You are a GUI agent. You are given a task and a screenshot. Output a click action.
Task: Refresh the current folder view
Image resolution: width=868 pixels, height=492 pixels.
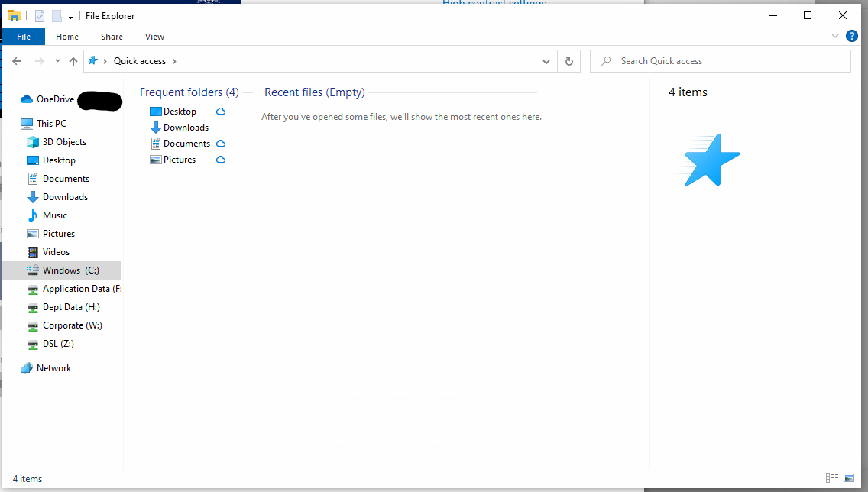(x=569, y=60)
